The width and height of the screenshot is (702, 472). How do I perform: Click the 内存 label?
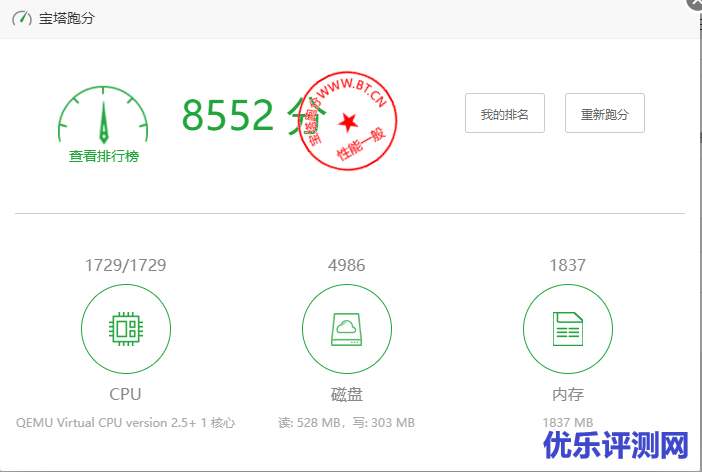[x=567, y=393]
